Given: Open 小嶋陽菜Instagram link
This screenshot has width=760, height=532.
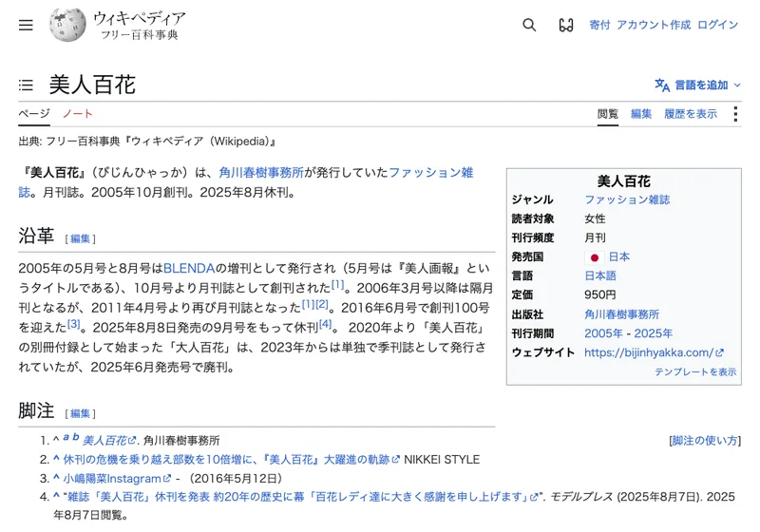Looking at the screenshot, I should (117, 479).
